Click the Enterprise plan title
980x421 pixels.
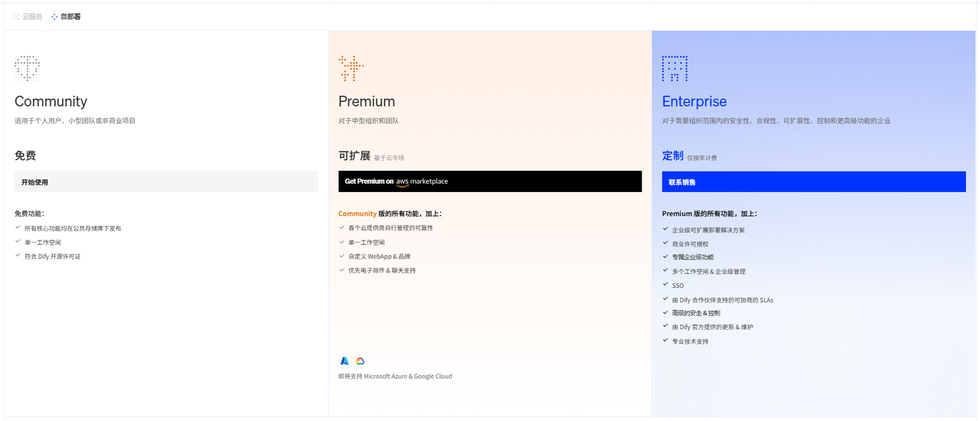pos(694,101)
